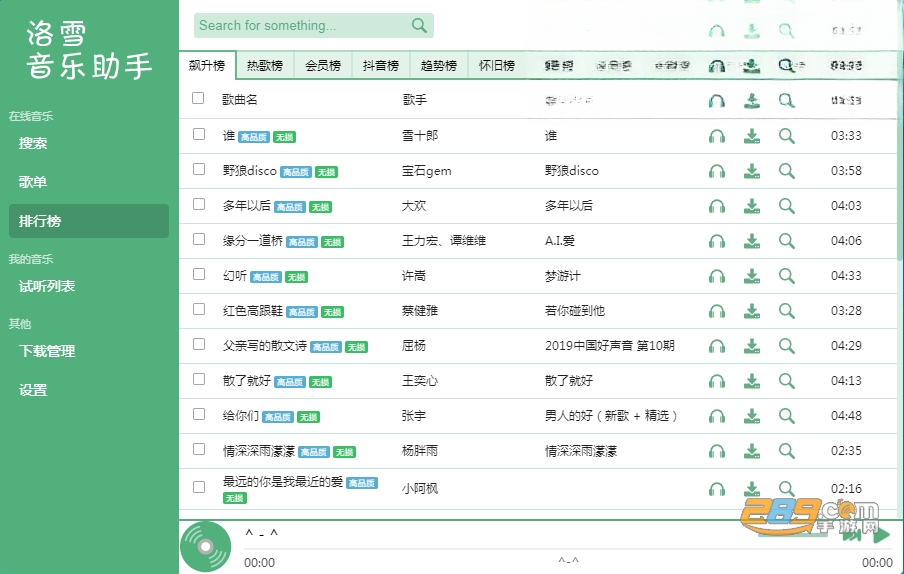The image size is (904, 574).
Task: Tick checkbox for 红色高跟鞋
Action: click(199, 309)
